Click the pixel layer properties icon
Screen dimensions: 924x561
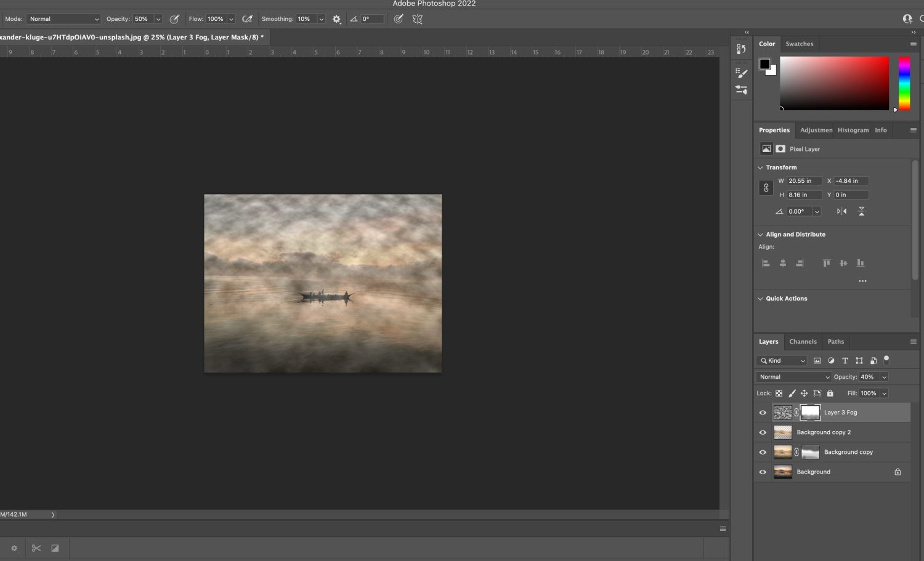[x=766, y=148]
